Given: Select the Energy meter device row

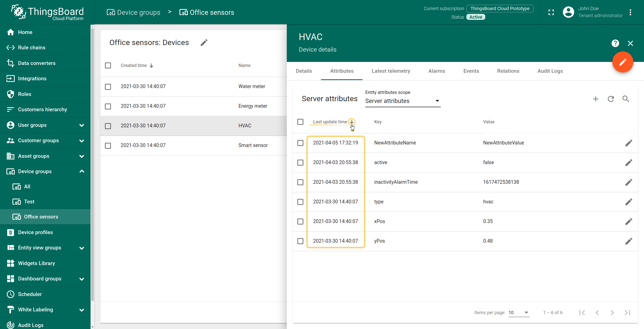Looking at the screenshot, I should tap(193, 106).
